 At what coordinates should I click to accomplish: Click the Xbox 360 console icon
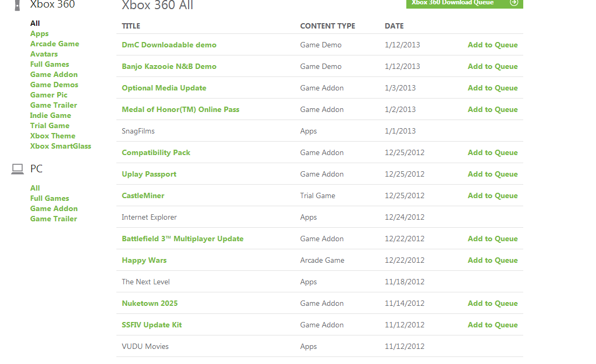pos(17,5)
